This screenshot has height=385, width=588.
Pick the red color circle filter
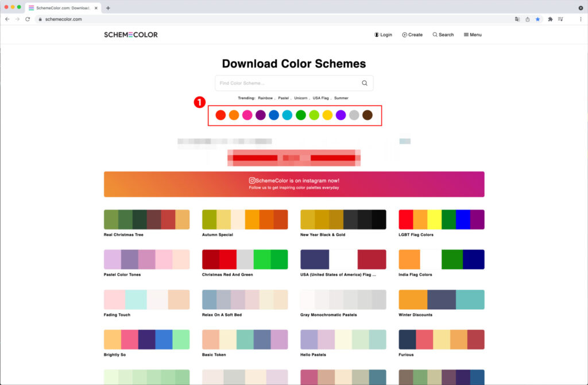[220, 115]
